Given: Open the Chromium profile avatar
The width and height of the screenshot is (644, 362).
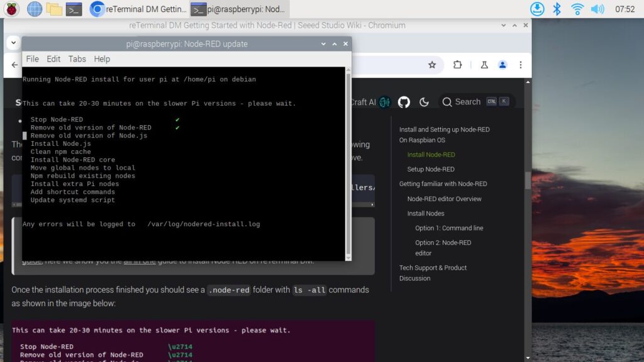Looking at the screenshot, I should [x=502, y=65].
